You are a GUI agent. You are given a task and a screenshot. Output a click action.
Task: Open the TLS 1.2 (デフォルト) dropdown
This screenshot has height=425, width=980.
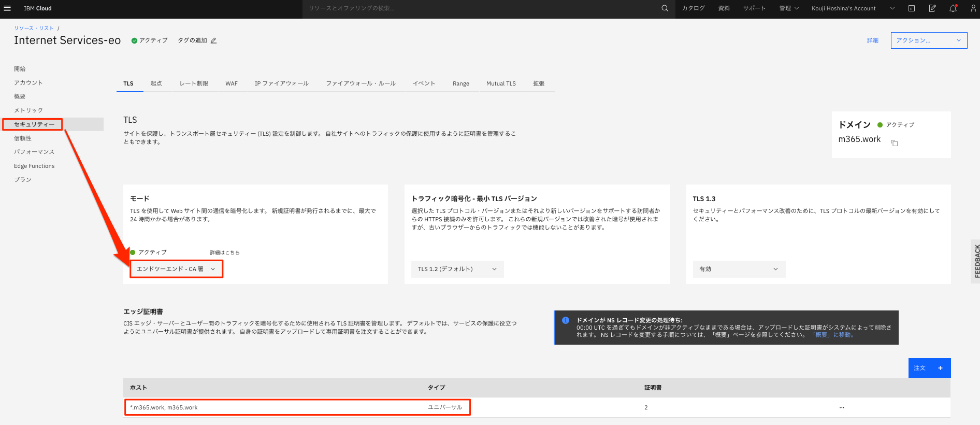click(x=457, y=269)
